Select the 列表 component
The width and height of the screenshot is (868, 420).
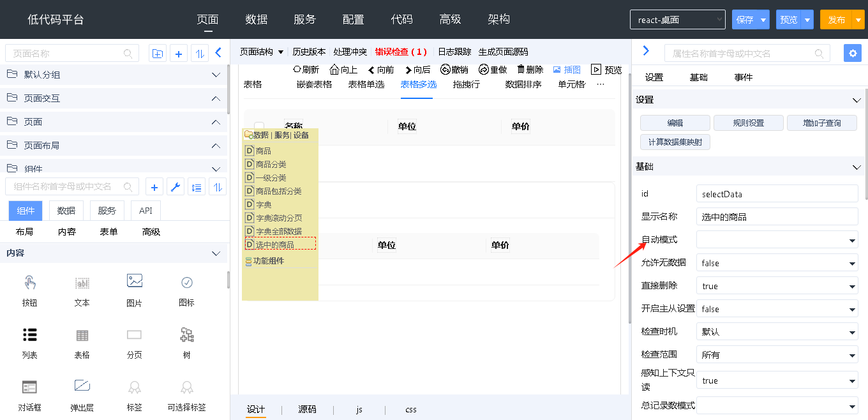29,343
